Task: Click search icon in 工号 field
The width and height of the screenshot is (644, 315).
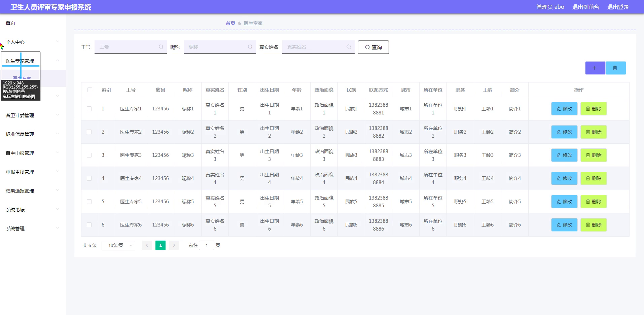Action: 161,47
